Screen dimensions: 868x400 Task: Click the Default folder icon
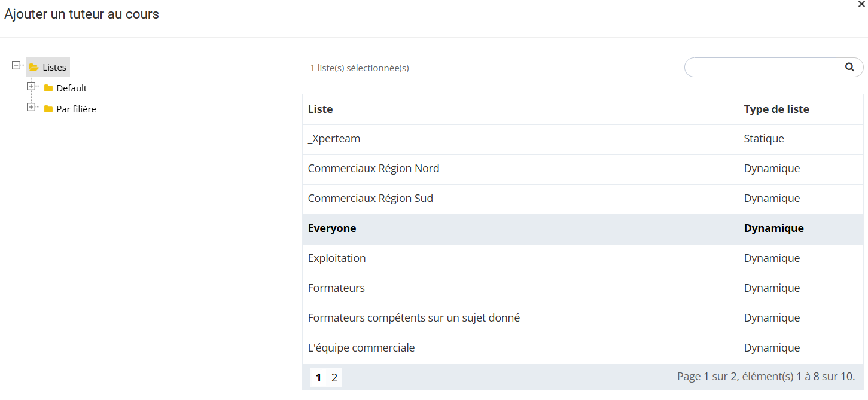pos(48,88)
